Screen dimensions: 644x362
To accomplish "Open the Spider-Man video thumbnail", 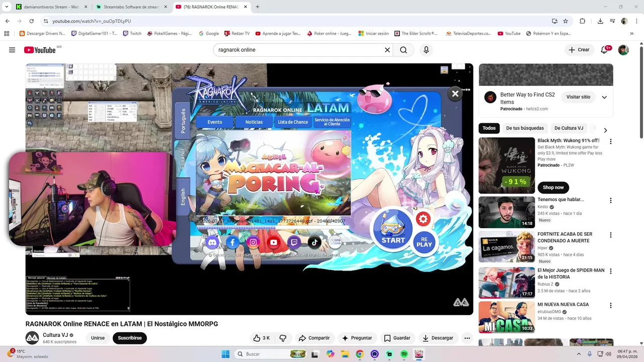I will coord(507,283).
